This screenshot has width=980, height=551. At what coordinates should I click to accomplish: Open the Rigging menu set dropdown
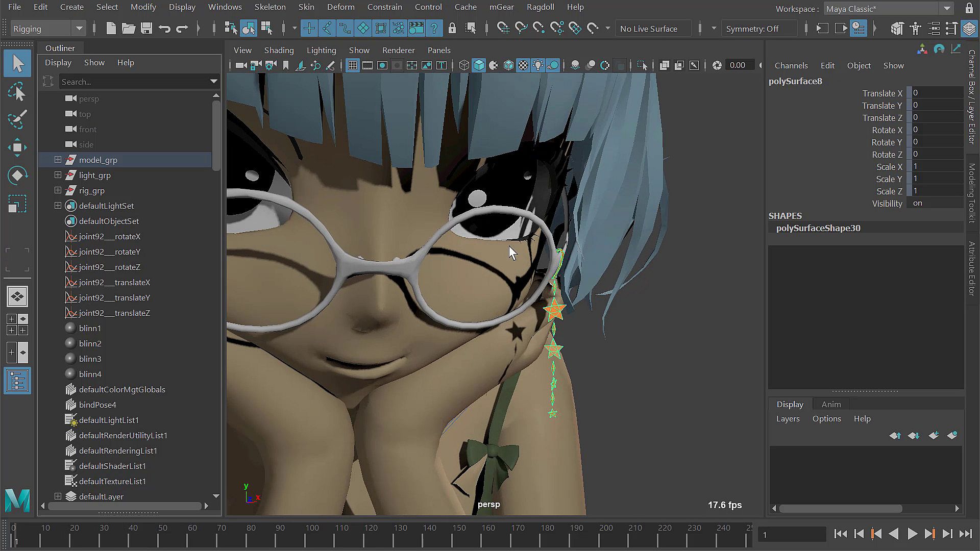point(79,29)
